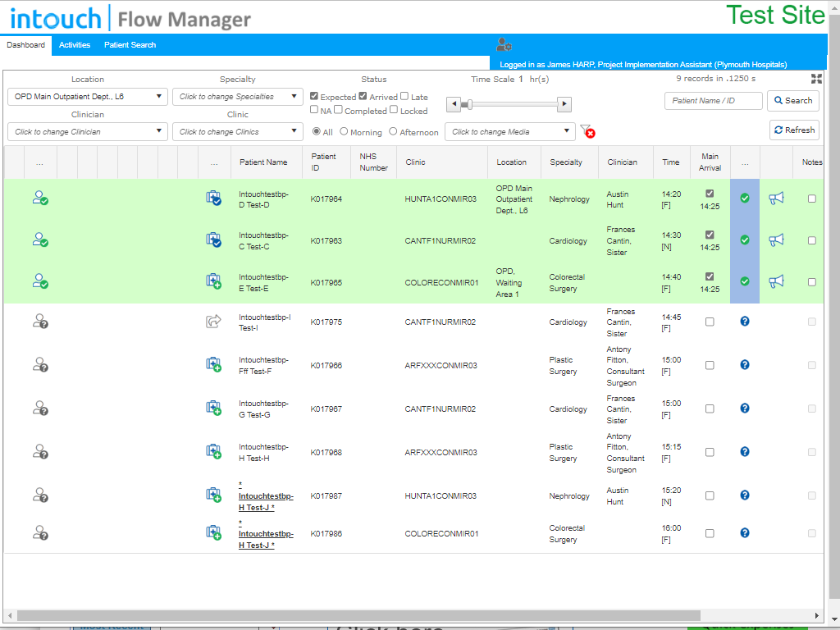Image resolution: width=840 pixels, height=630 pixels.
Task: Click patient status icon for Test-C row
Action: click(x=40, y=240)
